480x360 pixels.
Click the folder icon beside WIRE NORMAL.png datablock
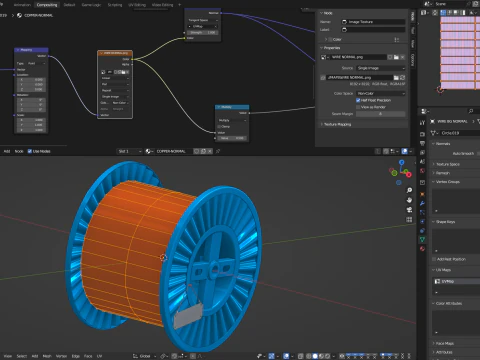pyautogui.click(x=396, y=57)
